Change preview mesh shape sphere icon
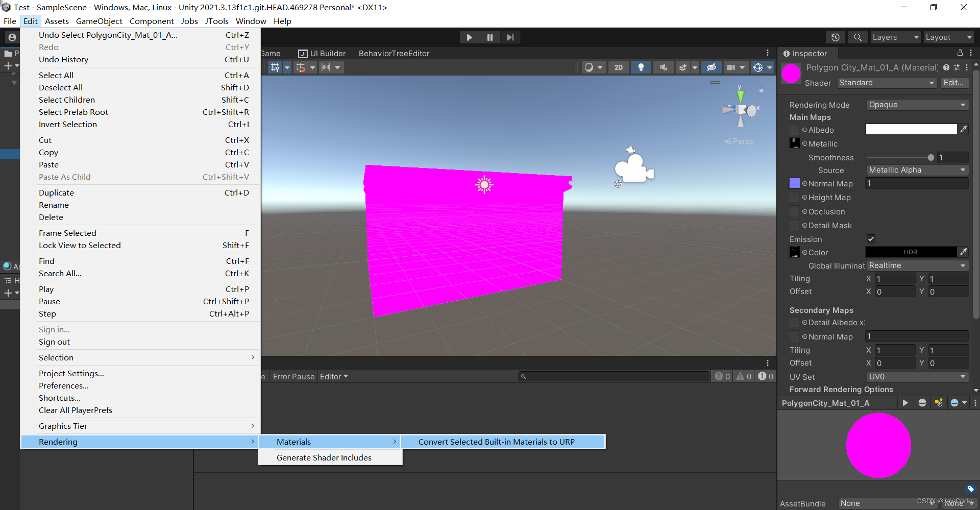The image size is (980, 510). 922,403
